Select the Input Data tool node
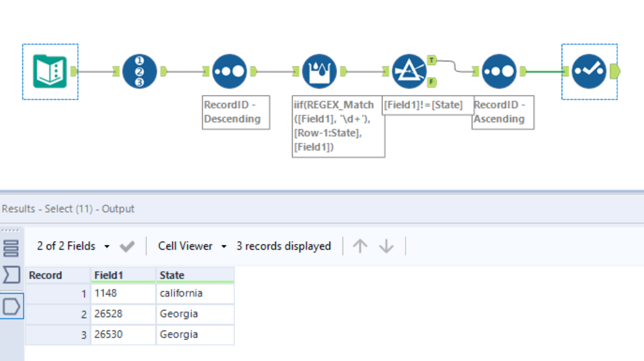 (50, 72)
